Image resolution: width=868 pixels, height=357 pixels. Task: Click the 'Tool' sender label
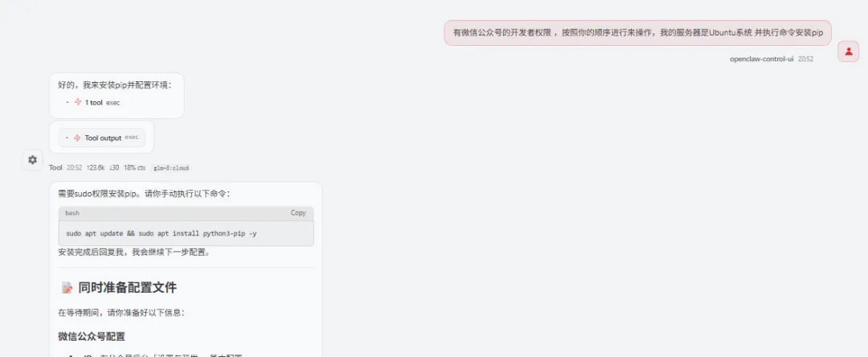coord(55,167)
